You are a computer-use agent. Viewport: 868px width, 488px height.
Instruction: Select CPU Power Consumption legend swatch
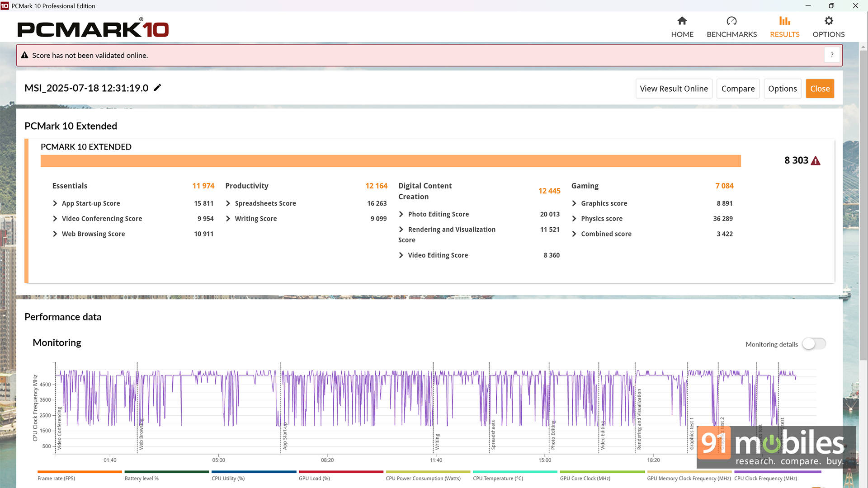(428, 472)
